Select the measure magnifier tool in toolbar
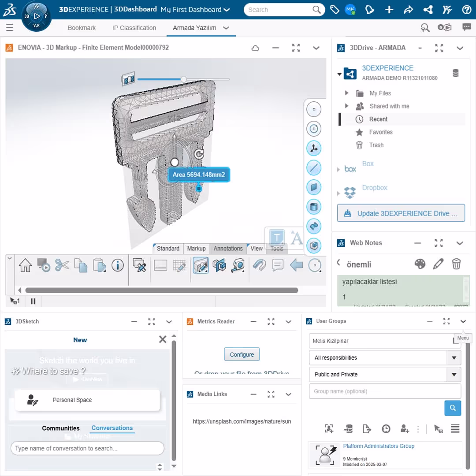Viewport: 476px width, 476px height. (x=238, y=266)
